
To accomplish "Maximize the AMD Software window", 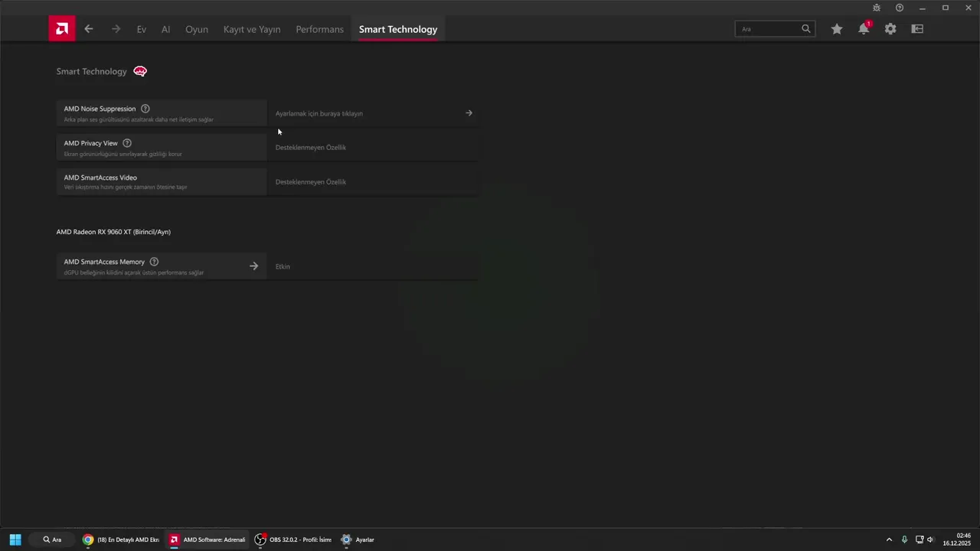I will [946, 8].
